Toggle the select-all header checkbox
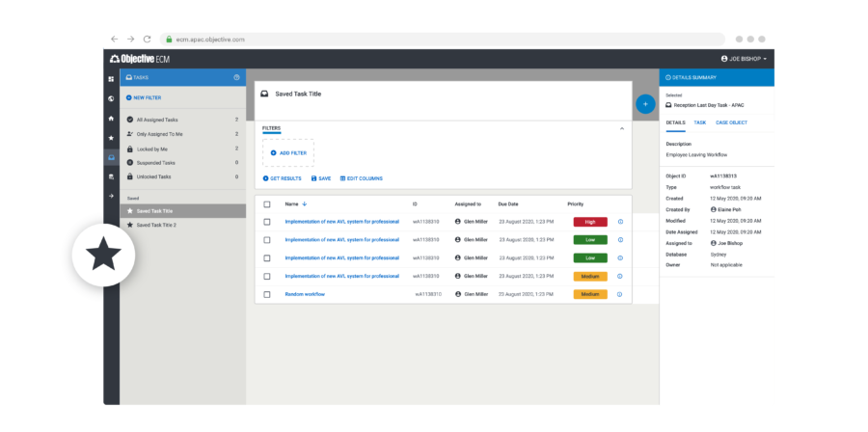Viewport: 868px width, 432px height. tap(267, 204)
